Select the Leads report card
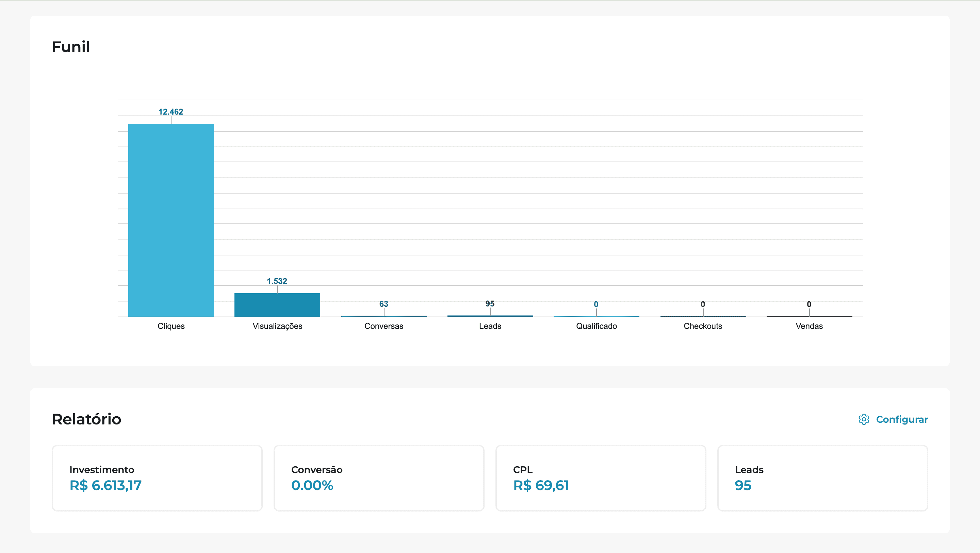This screenshot has height=553, width=980. [822, 478]
